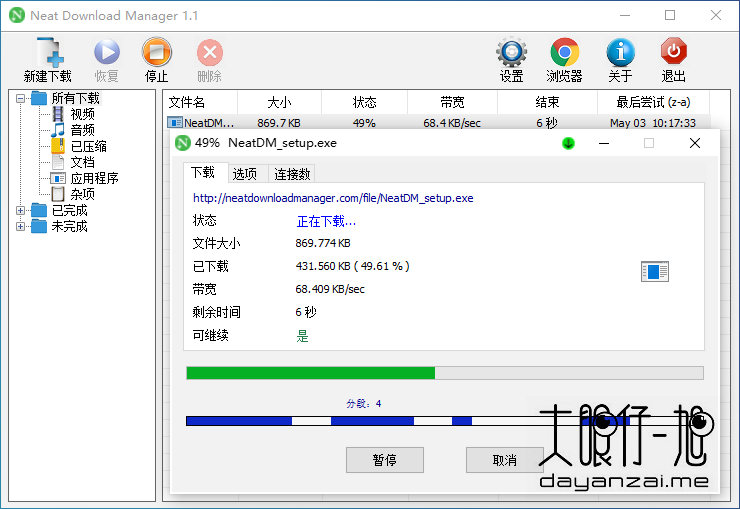
Task: Sort by the 带宽 column header
Action: [x=452, y=102]
